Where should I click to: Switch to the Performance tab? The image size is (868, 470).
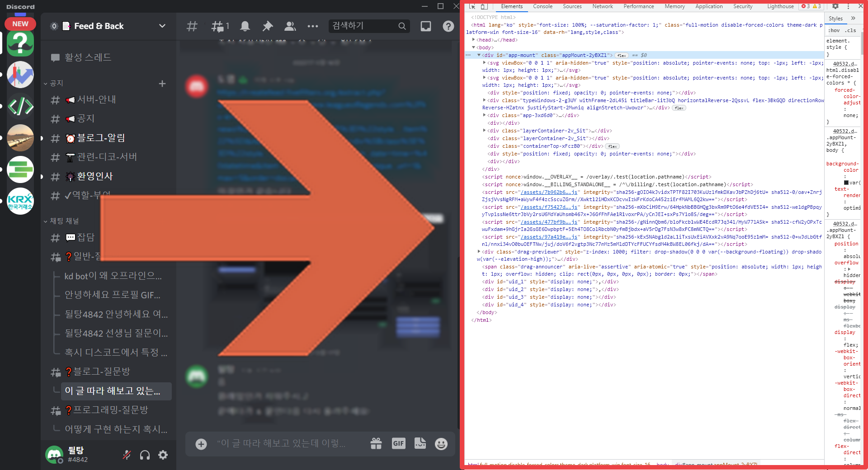click(639, 6)
